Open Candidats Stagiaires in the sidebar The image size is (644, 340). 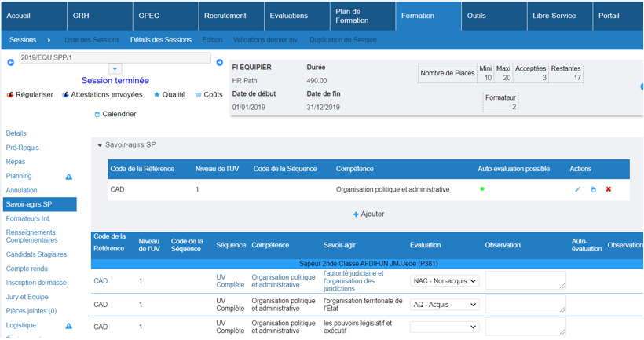point(36,254)
